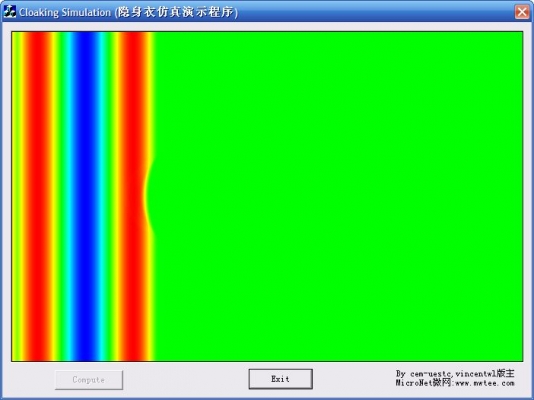The image size is (534, 400).
Task: Click the MicroNet label text
Action: pyautogui.click(x=413, y=383)
